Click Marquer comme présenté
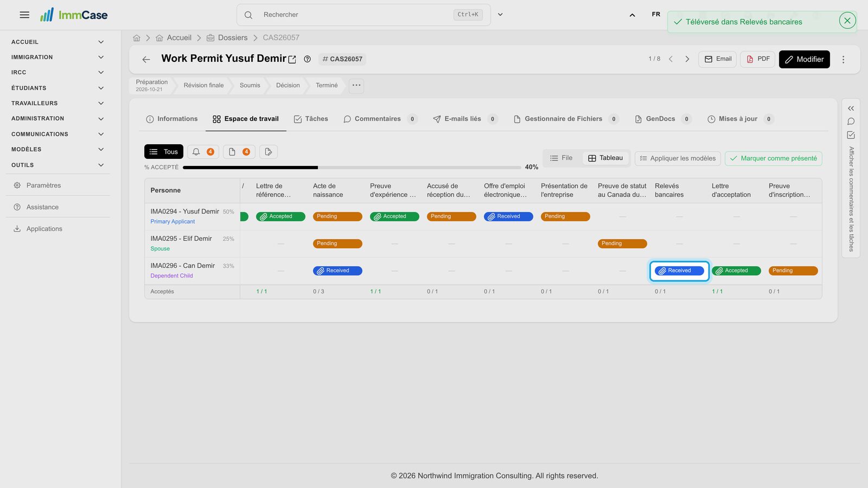This screenshot has width=868, height=488. point(774,158)
